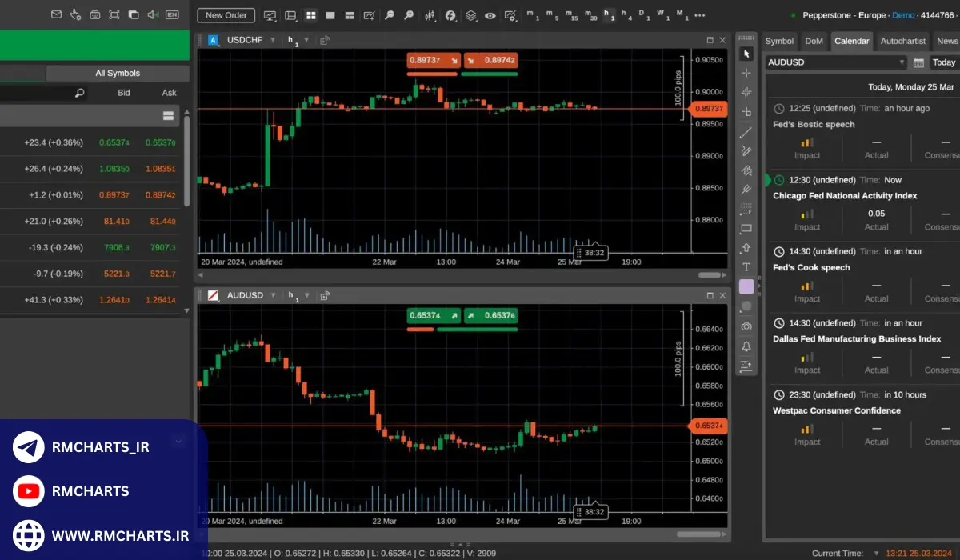Click the New Order button

(x=226, y=15)
